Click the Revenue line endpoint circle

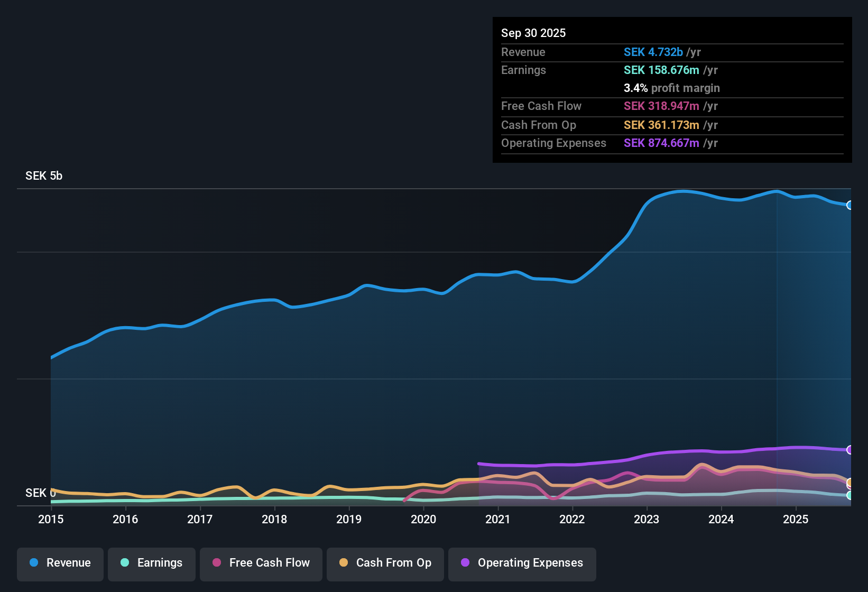pyautogui.click(x=851, y=205)
